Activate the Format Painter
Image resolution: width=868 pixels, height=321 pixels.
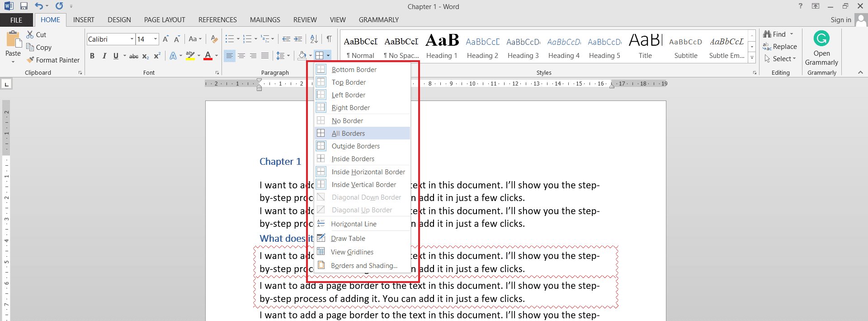coord(53,60)
